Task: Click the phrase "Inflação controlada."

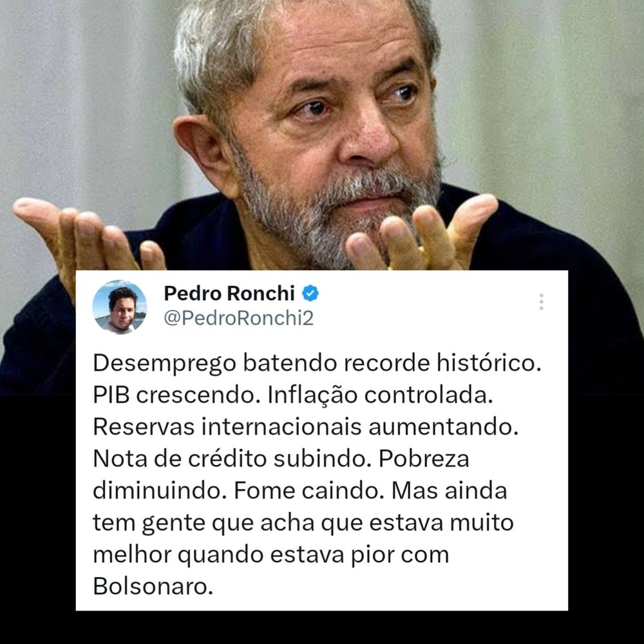Action: click(380, 396)
